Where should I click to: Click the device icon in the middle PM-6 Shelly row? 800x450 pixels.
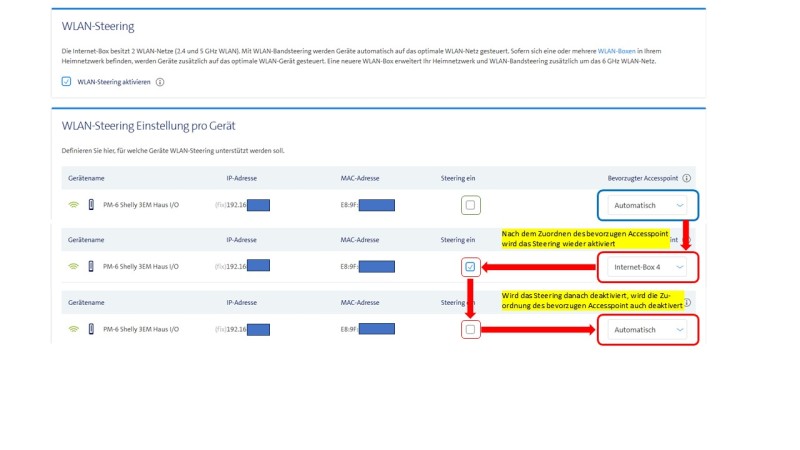(91, 267)
